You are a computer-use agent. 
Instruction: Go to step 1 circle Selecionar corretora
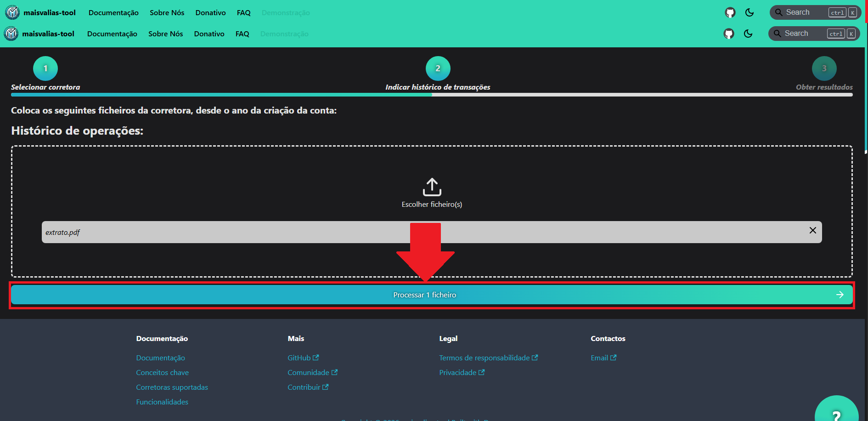click(x=45, y=68)
